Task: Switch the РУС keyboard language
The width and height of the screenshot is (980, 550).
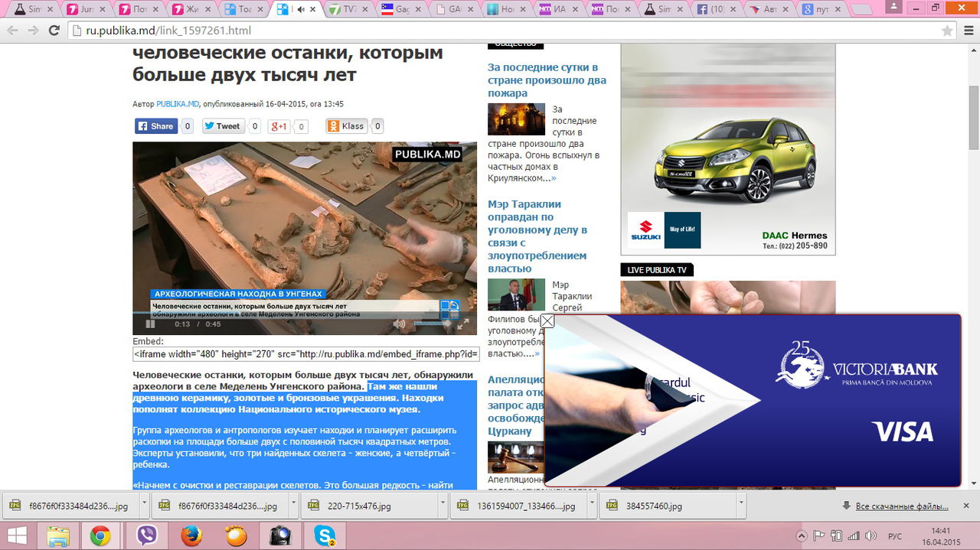Action: point(895,535)
